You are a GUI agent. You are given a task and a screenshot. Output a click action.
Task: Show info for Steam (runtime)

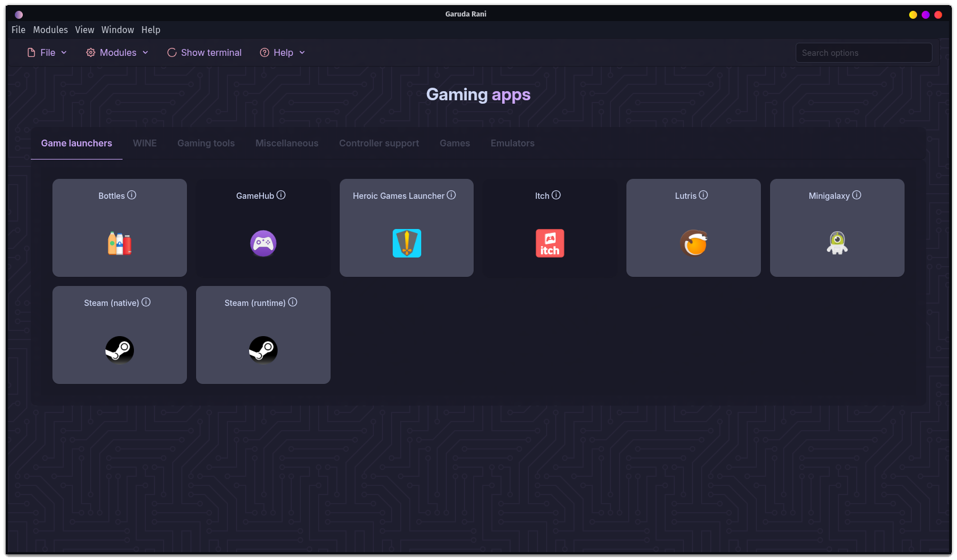tap(292, 302)
